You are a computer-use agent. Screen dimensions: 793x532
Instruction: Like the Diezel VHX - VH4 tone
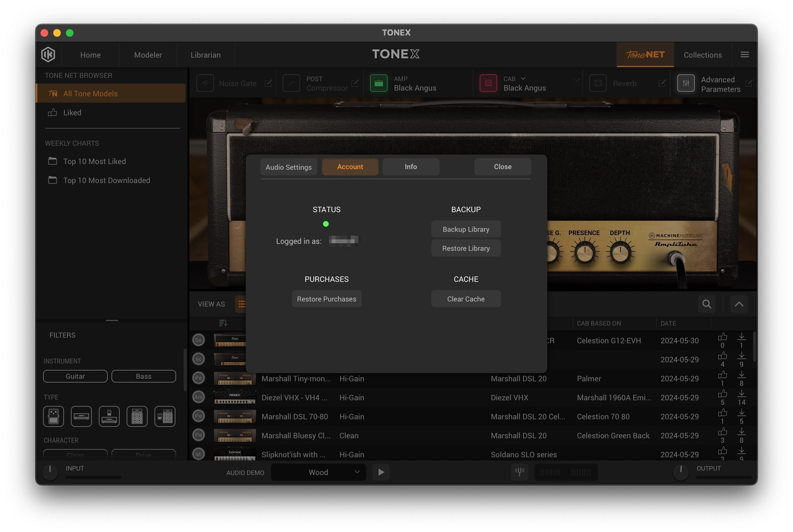coord(722,394)
